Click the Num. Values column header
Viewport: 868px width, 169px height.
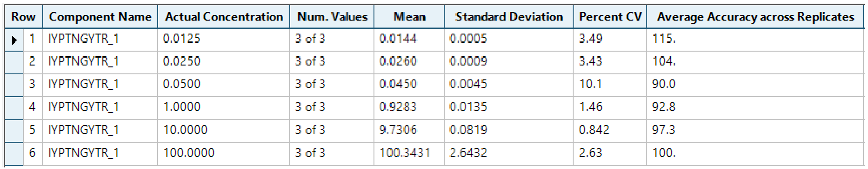point(332,16)
